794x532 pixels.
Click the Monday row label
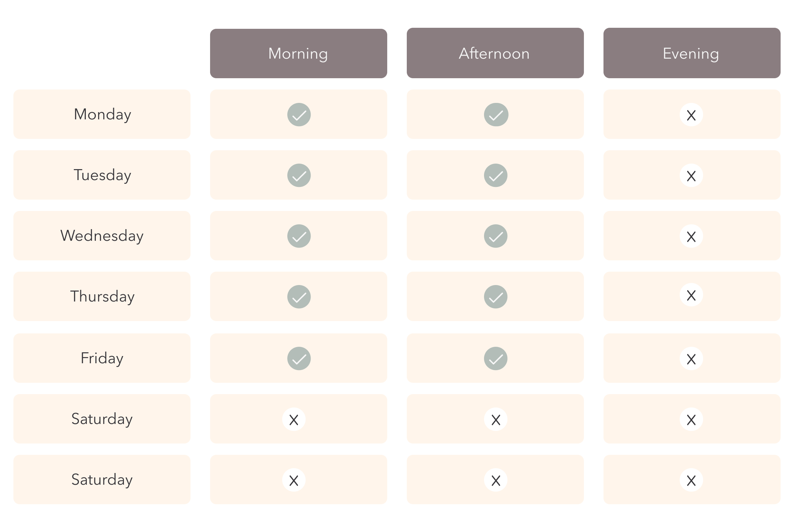point(102,114)
